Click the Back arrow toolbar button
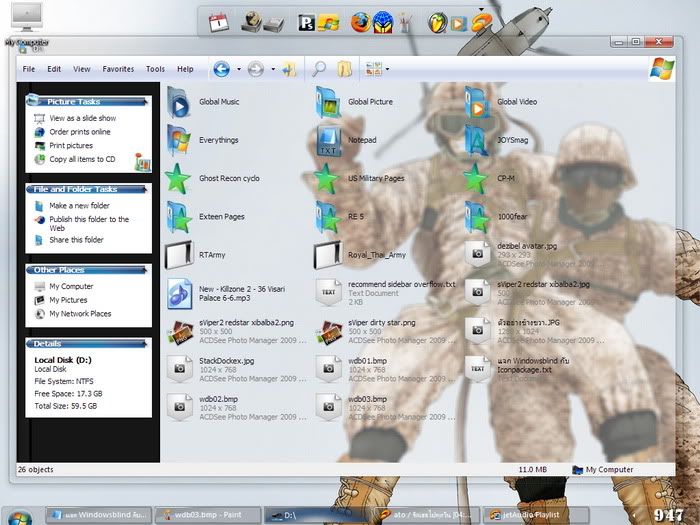 [221, 69]
